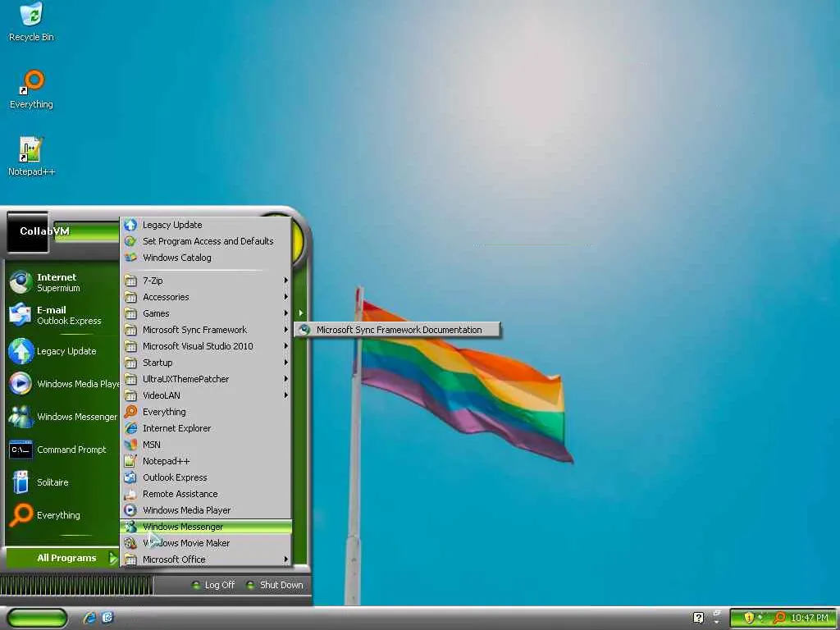This screenshot has height=630, width=840.
Task: Open E-mail Outlook Express pinned item
Action: coord(62,315)
